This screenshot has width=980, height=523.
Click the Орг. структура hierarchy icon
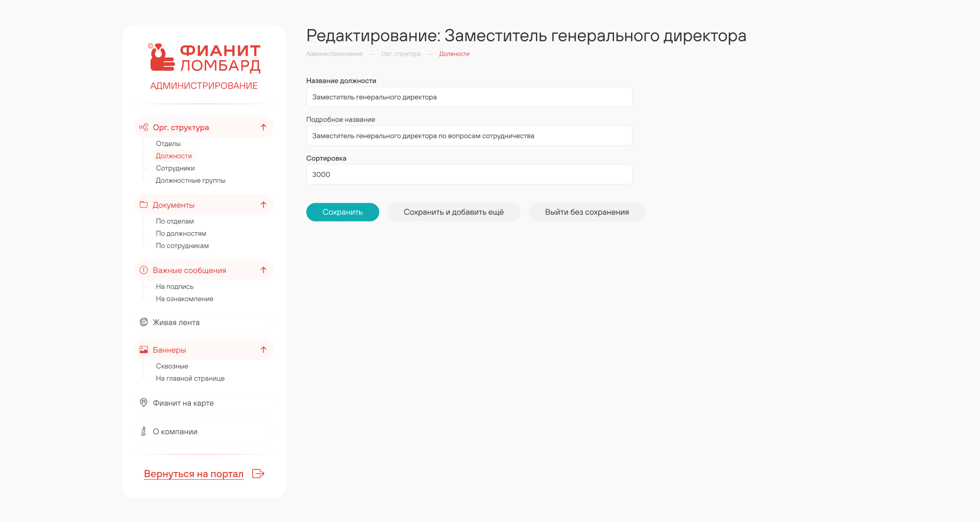(144, 127)
